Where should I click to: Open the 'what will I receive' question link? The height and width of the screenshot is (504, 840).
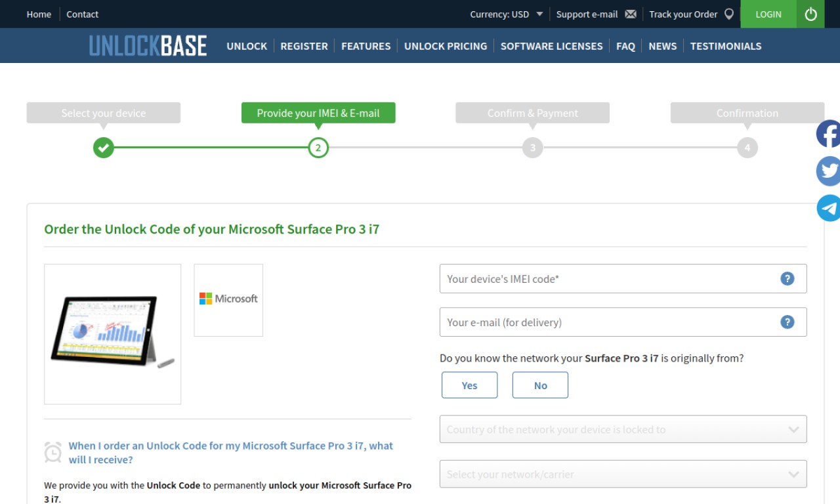[231, 453]
